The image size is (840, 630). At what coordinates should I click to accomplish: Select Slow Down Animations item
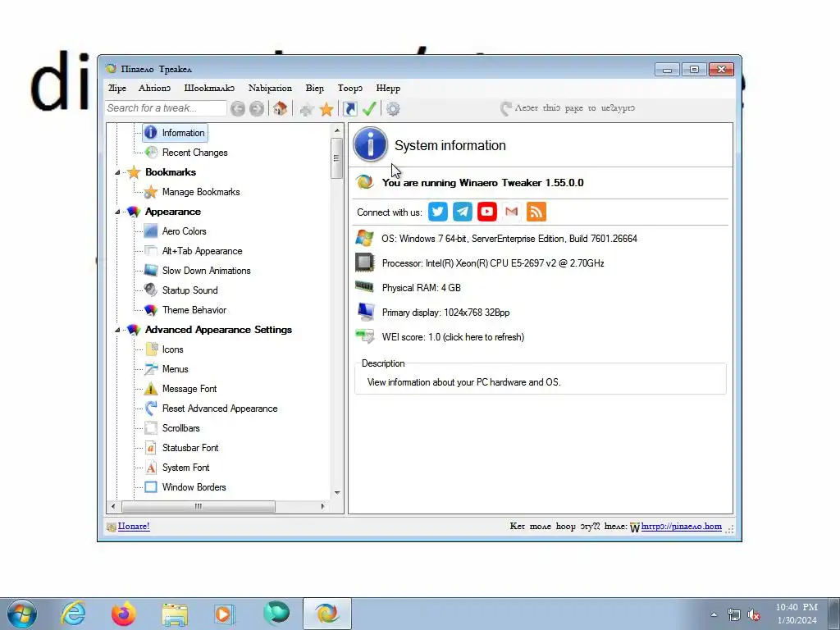[206, 271]
